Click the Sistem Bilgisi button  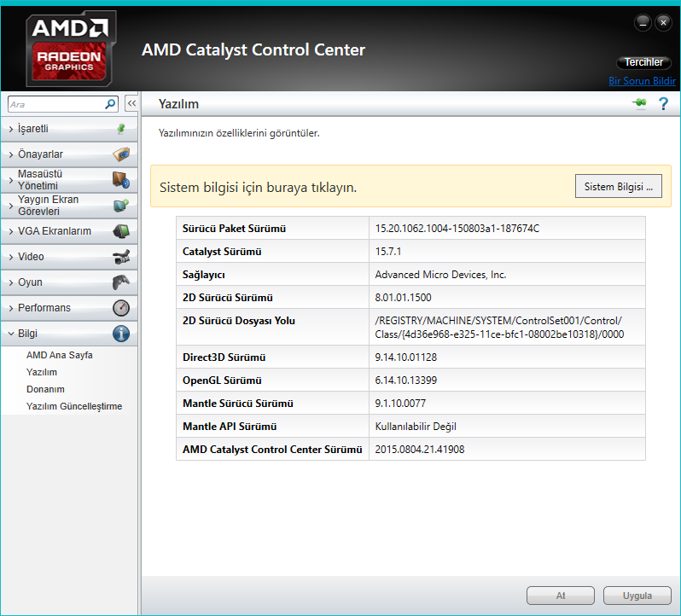click(619, 186)
